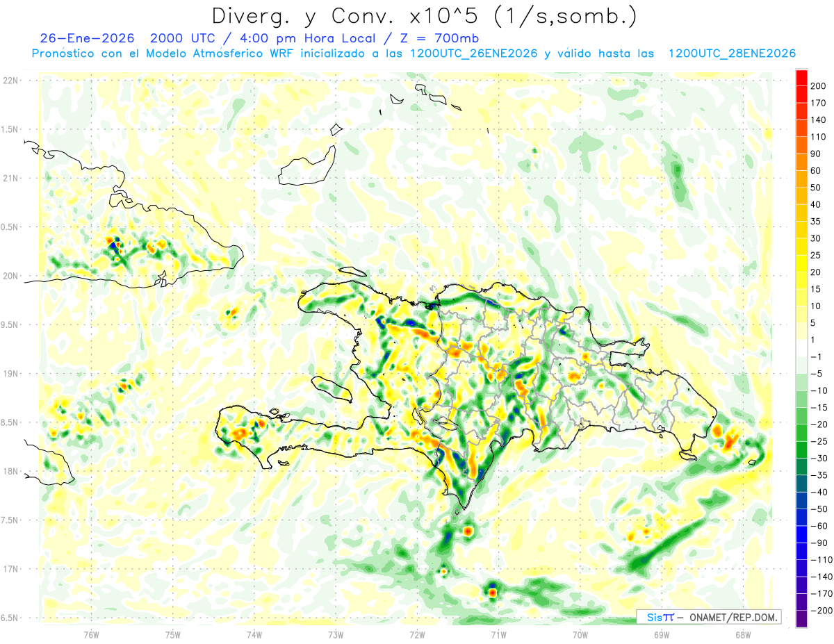Image resolution: width=834 pixels, height=644 pixels.
Task: Click the '-40' value on the color scale
Action: (x=818, y=492)
